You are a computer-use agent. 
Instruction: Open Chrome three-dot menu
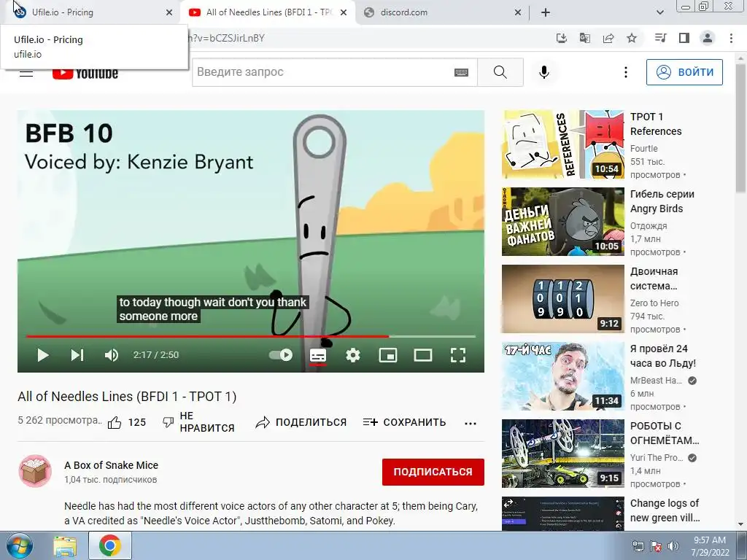click(731, 38)
